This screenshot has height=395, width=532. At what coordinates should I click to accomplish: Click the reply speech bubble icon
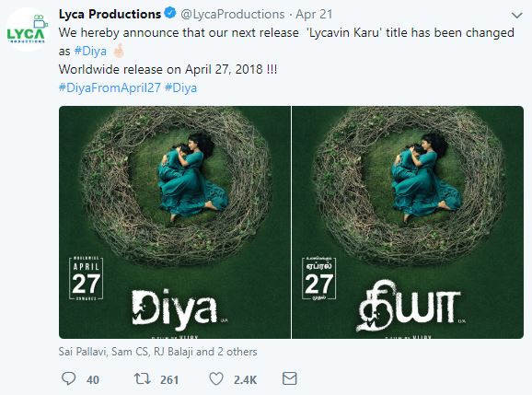coord(68,378)
